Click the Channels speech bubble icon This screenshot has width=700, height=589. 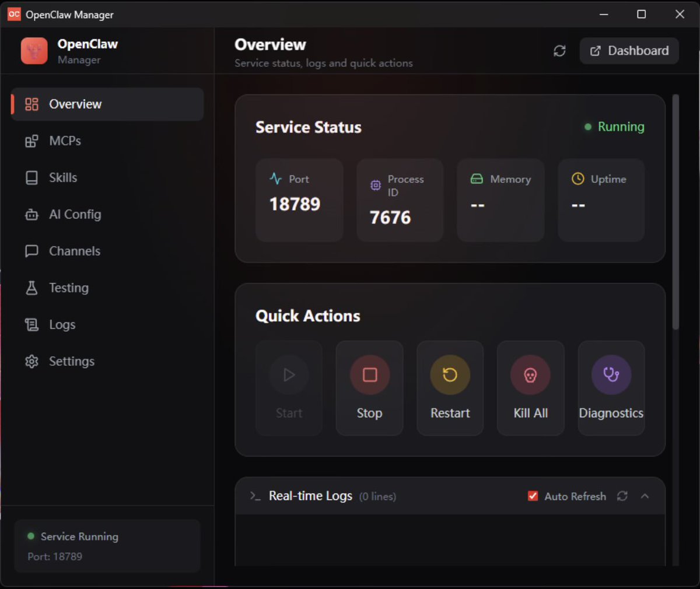tap(32, 251)
